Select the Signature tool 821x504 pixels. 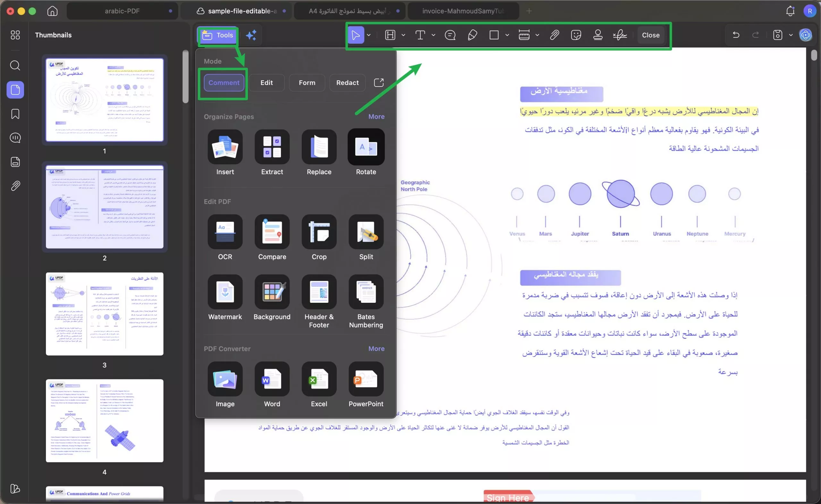click(x=619, y=35)
